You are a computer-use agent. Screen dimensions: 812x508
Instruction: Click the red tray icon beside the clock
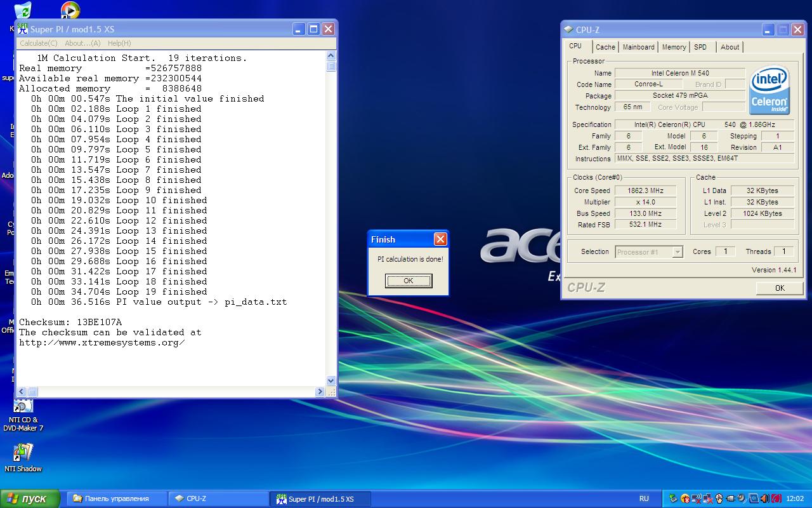(x=776, y=498)
